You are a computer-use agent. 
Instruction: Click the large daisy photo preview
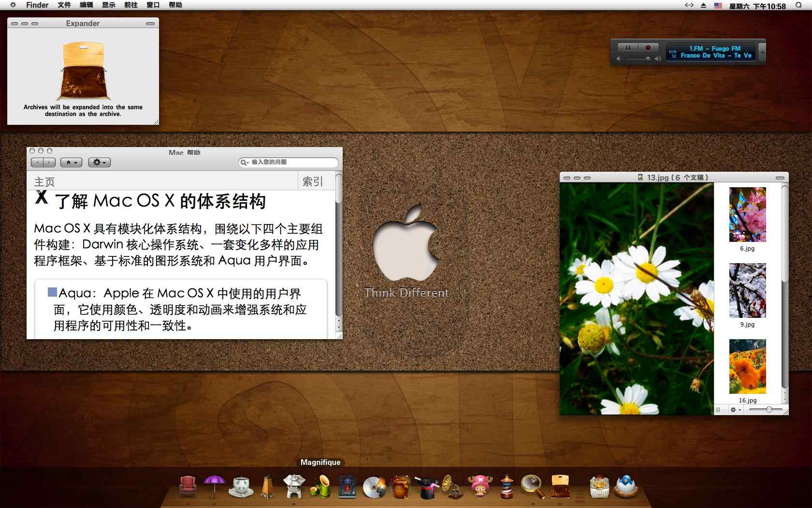point(637,299)
